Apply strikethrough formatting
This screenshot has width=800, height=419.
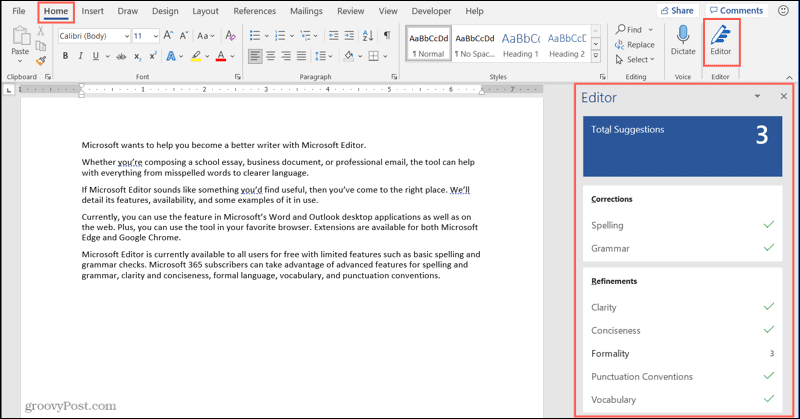(121, 56)
